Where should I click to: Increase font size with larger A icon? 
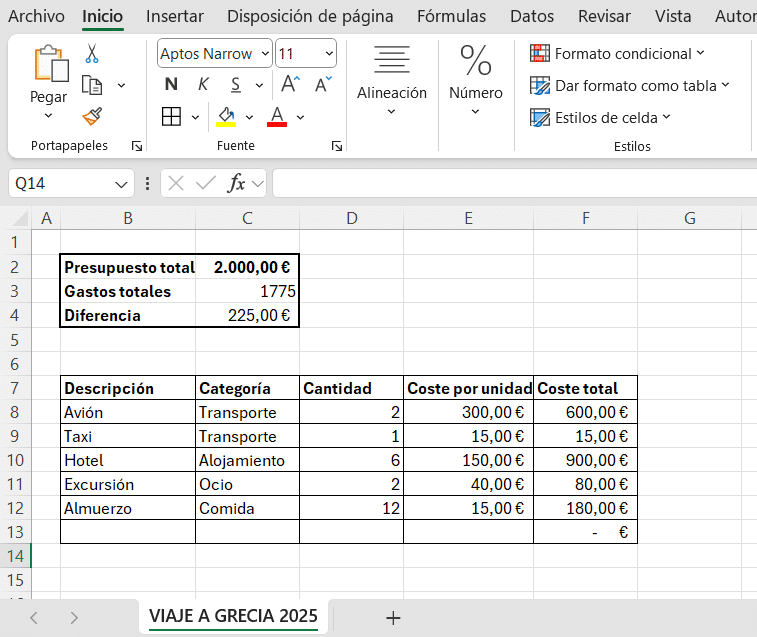coord(291,84)
